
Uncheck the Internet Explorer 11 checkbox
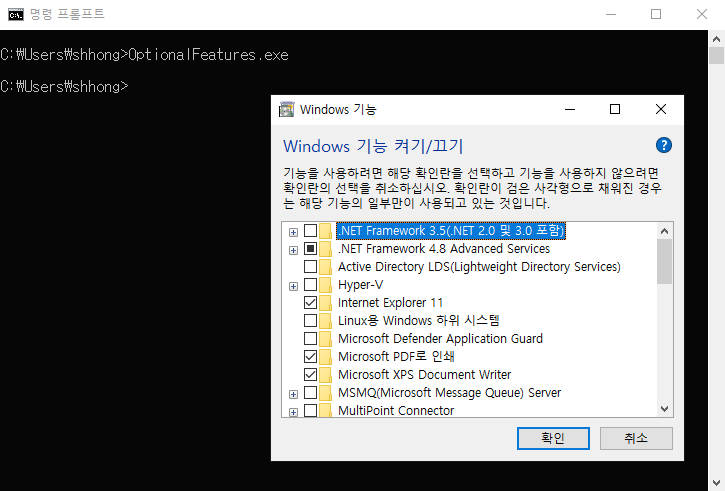click(x=310, y=303)
